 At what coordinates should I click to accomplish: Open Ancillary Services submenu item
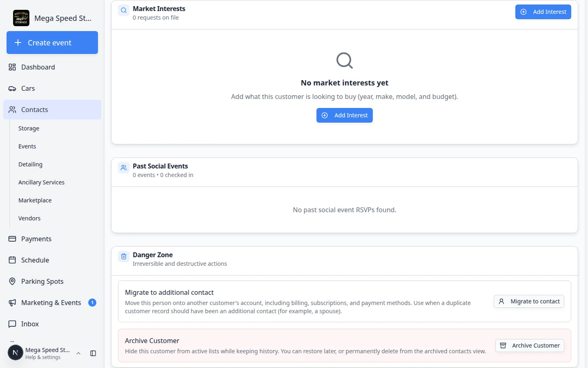click(x=41, y=182)
